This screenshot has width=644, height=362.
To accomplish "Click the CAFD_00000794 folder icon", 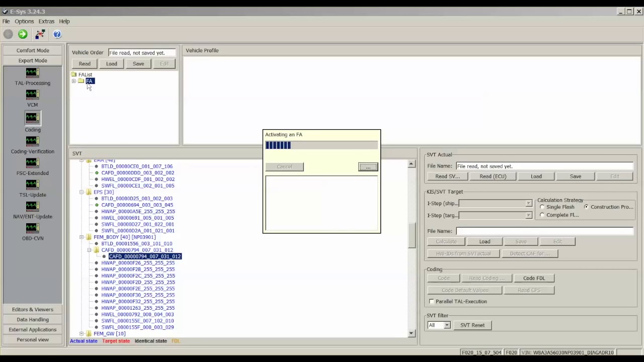I will [x=96, y=250].
